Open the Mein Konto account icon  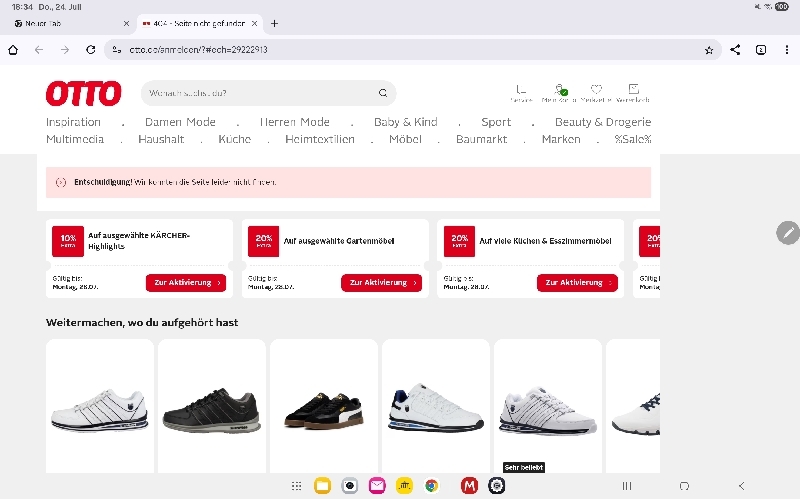561,92
